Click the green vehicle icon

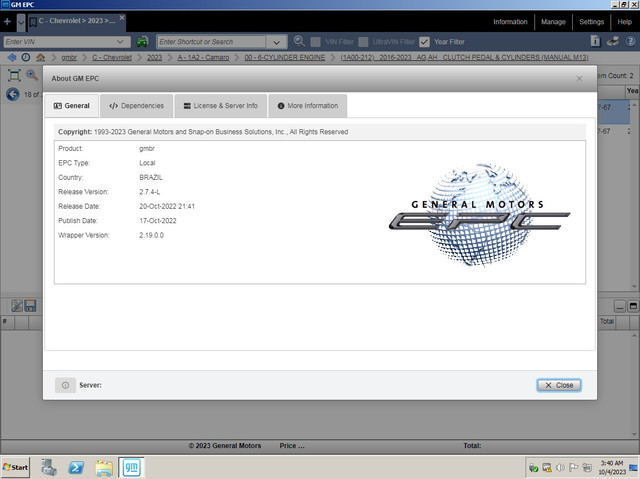[x=142, y=42]
